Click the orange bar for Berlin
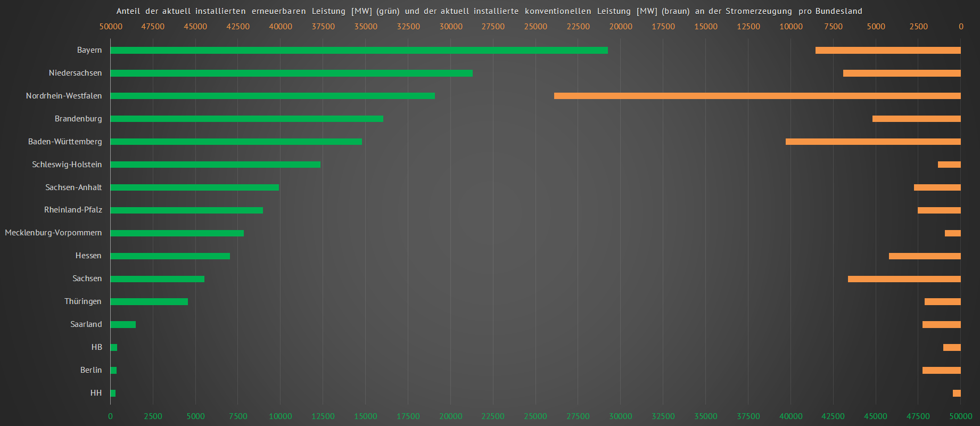Image resolution: width=980 pixels, height=426 pixels. click(941, 371)
